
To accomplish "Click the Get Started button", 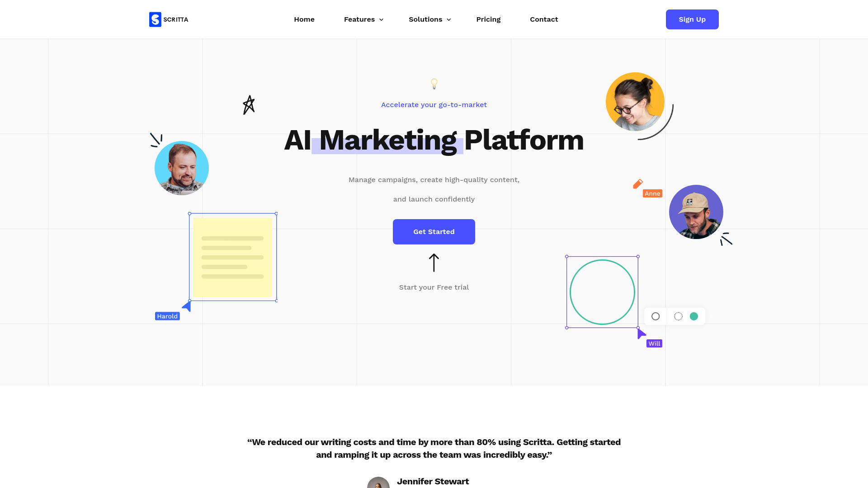I will [x=434, y=231].
